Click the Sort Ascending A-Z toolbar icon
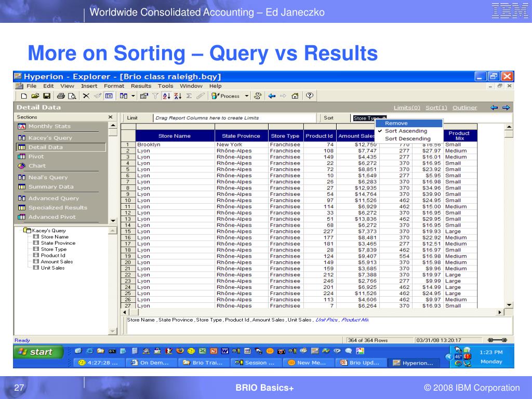This screenshot has width=532, height=399. (x=166, y=96)
